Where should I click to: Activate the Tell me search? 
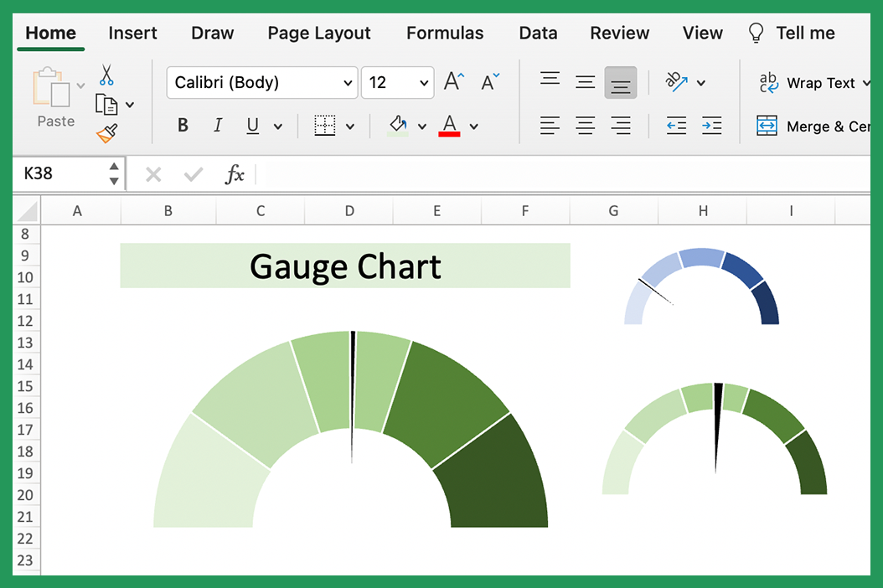click(791, 33)
